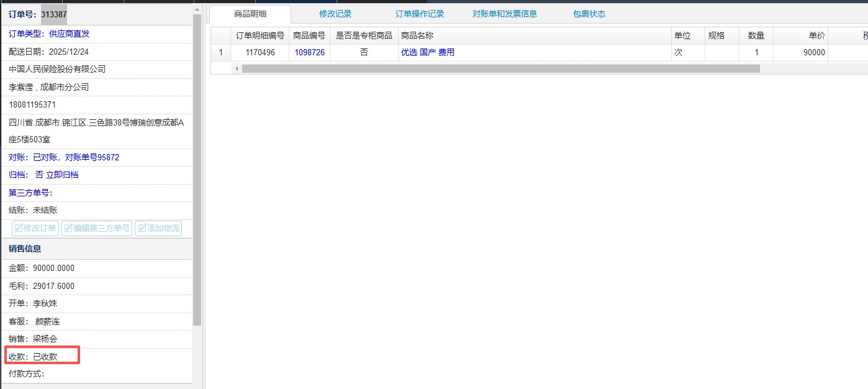Select the 商品明细 tab
The height and width of the screenshot is (389, 868).
coord(250,14)
